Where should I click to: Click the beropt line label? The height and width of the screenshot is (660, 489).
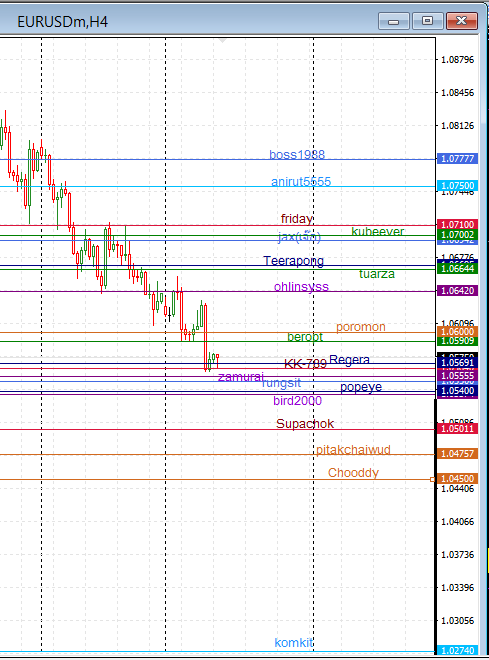[x=305, y=337]
